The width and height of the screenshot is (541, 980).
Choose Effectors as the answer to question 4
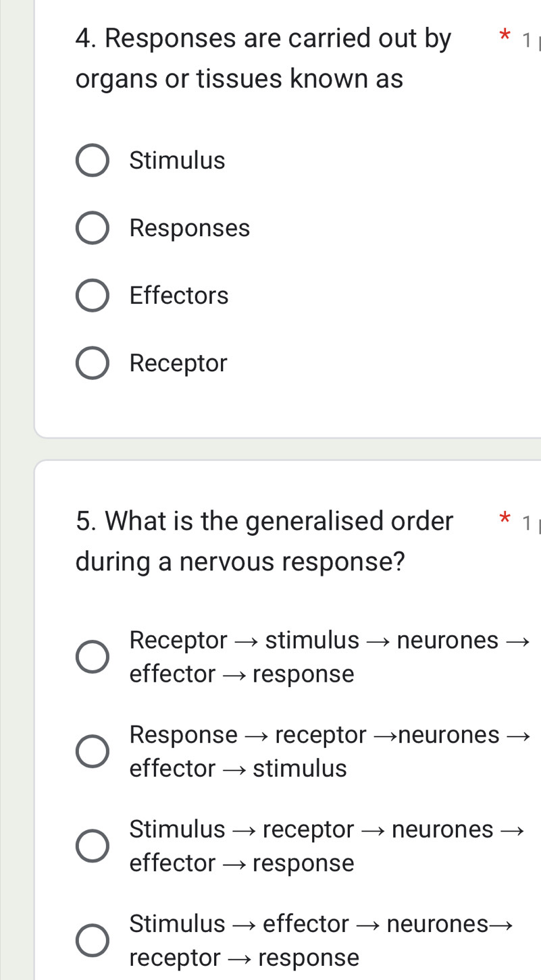coord(93,295)
